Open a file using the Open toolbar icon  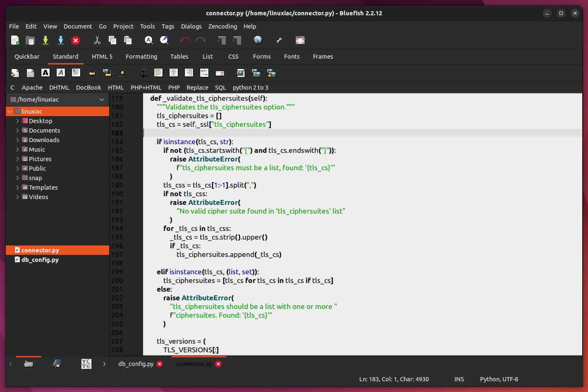(x=30, y=40)
